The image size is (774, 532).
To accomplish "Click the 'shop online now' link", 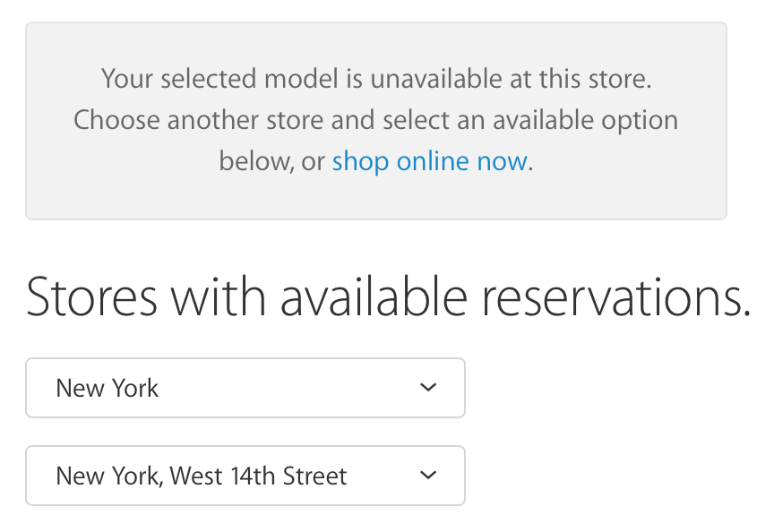I will pos(429,161).
